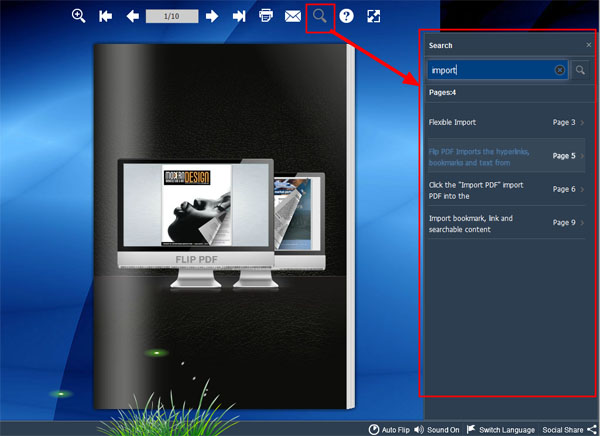Go to the previous page
The height and width of the screenshot is (436, 600).
132,16
